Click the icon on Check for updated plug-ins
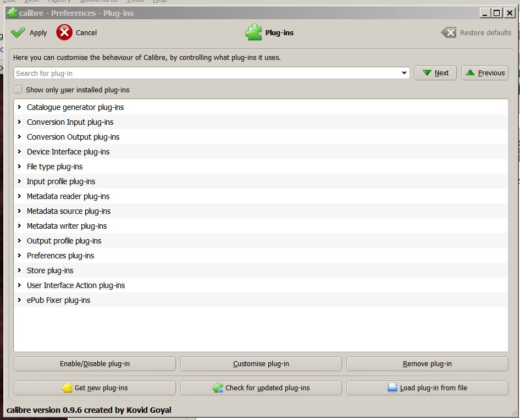The image size is (520, 420). click(218, 388)
